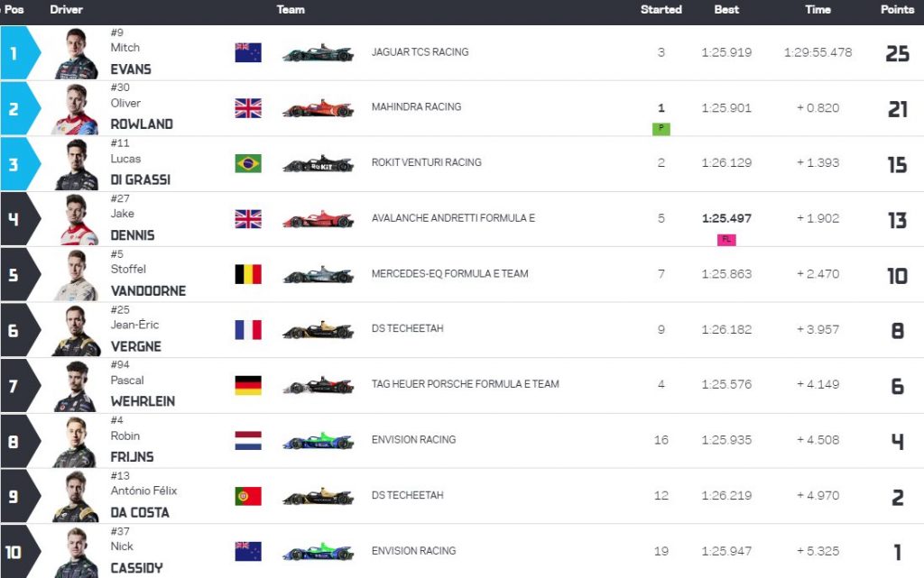Click the Rokit Venturi car image

319,163
